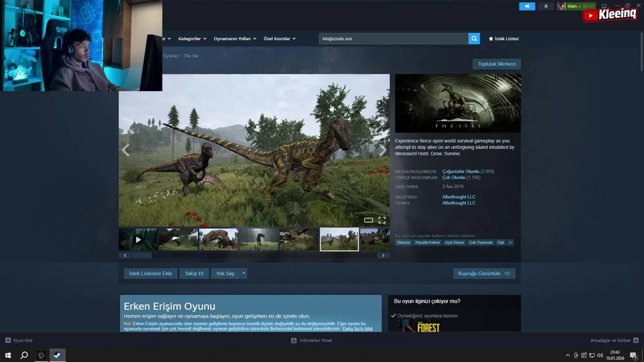Click the Açık Dünya tag

[454, 242]
